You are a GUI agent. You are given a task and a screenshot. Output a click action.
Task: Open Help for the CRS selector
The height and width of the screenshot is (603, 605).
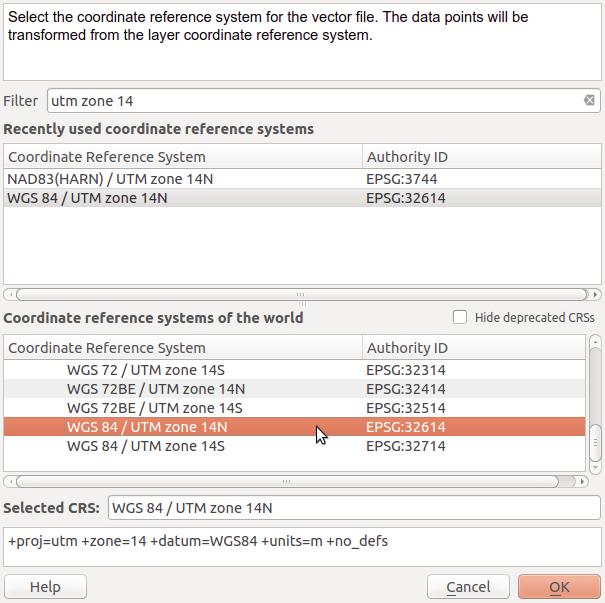[45, 587]
